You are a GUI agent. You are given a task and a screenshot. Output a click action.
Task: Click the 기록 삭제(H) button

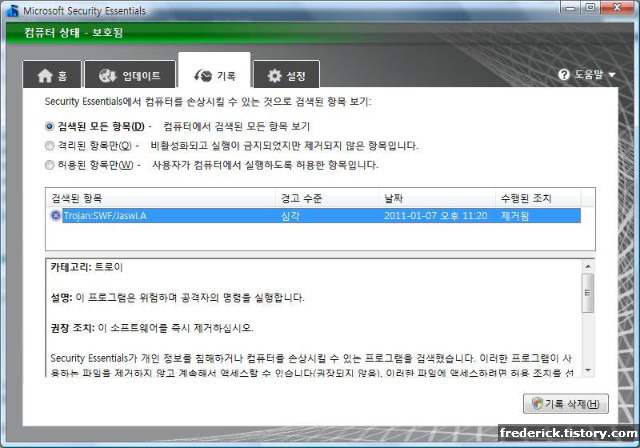click(566, 404)
